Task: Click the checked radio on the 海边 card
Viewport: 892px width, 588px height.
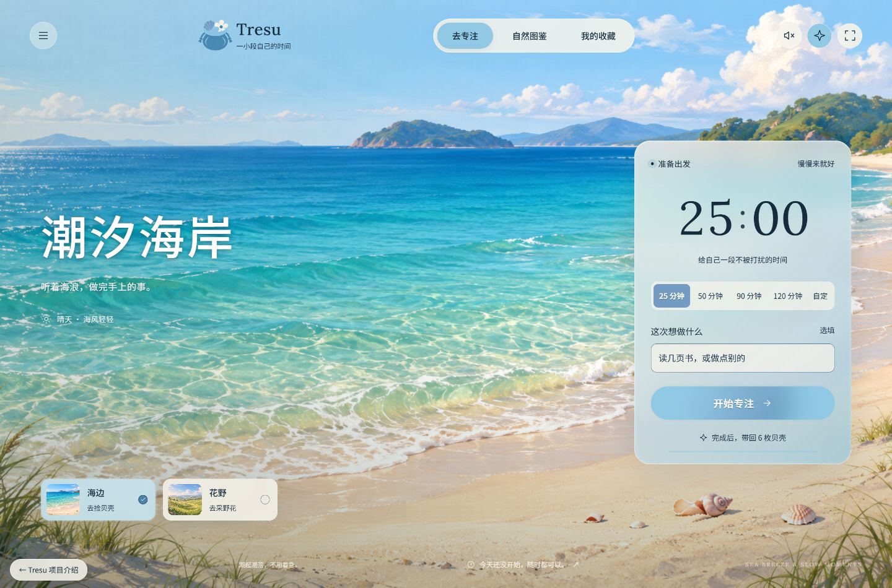Action: [x=143, y=499]
